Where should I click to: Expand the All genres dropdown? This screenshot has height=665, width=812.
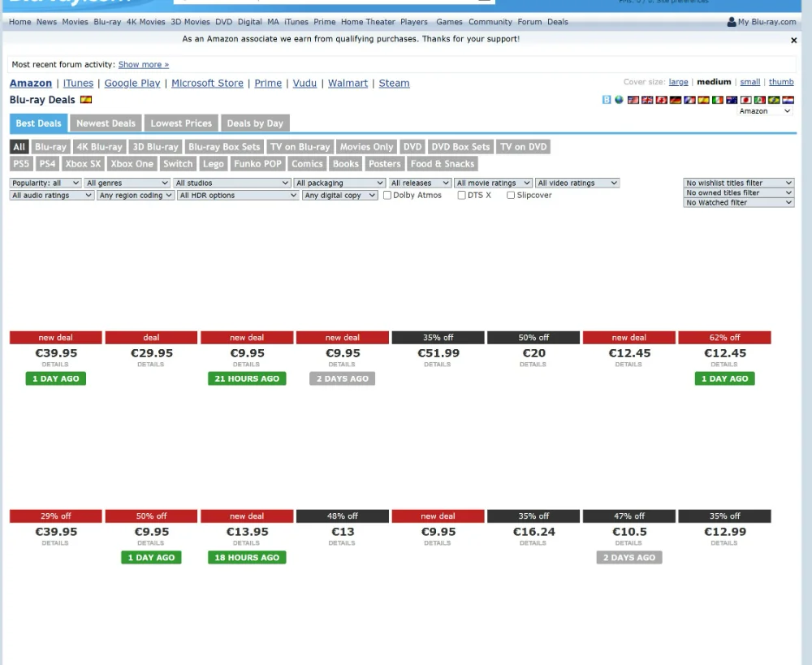pos(127,183)
